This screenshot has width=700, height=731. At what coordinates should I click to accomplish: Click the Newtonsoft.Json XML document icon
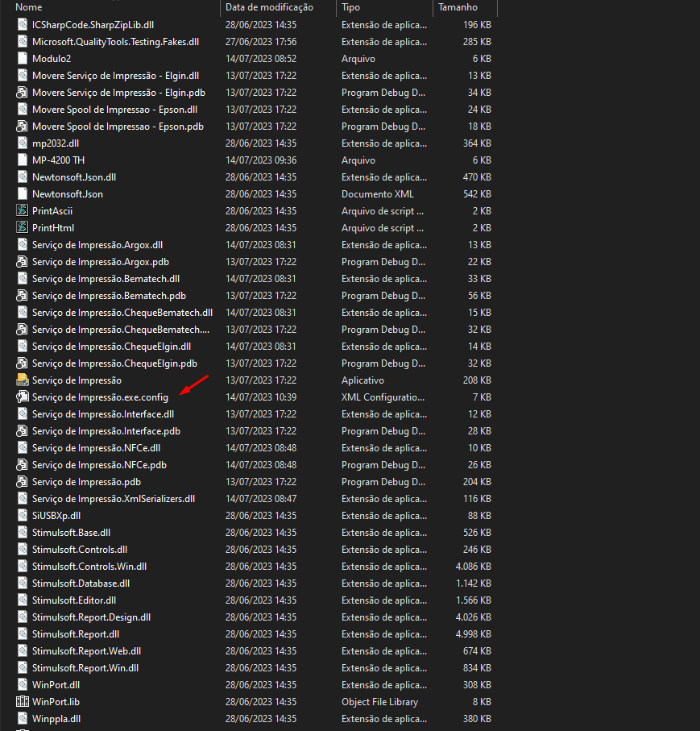pyautogui.click(x=22, y=194)
